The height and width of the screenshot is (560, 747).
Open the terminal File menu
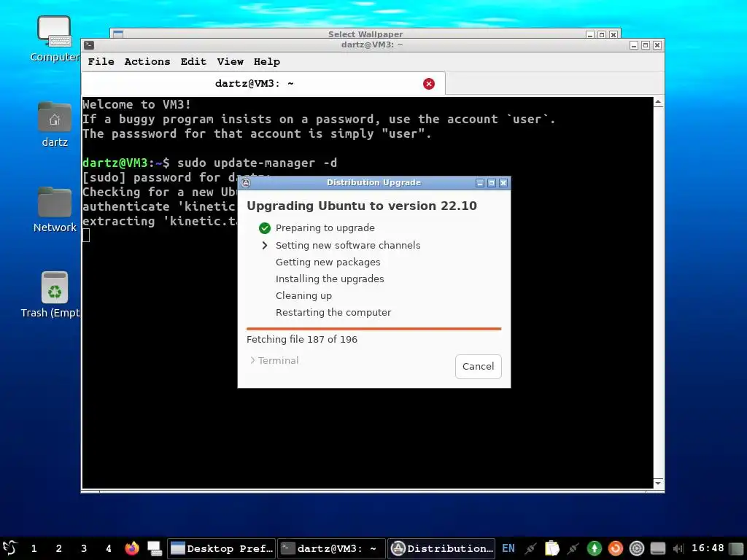tap(101, 61)
